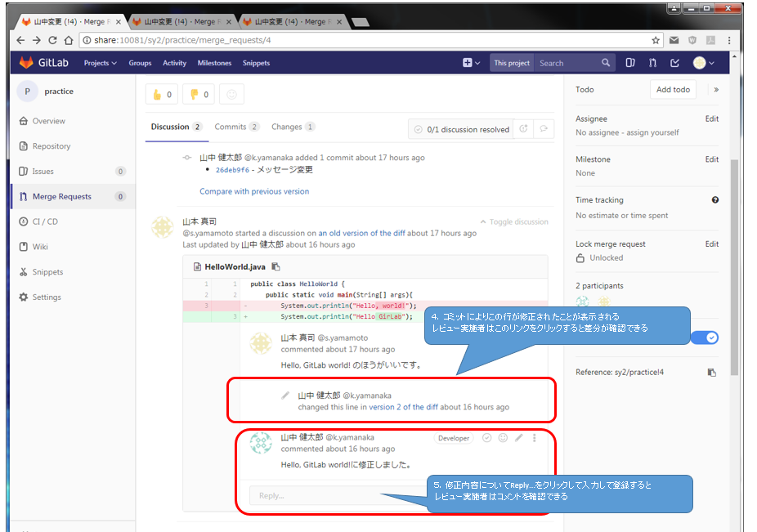Viewport: 757px width, 532px height.
Task: Switch to the Changes tab
Action: 293,127
